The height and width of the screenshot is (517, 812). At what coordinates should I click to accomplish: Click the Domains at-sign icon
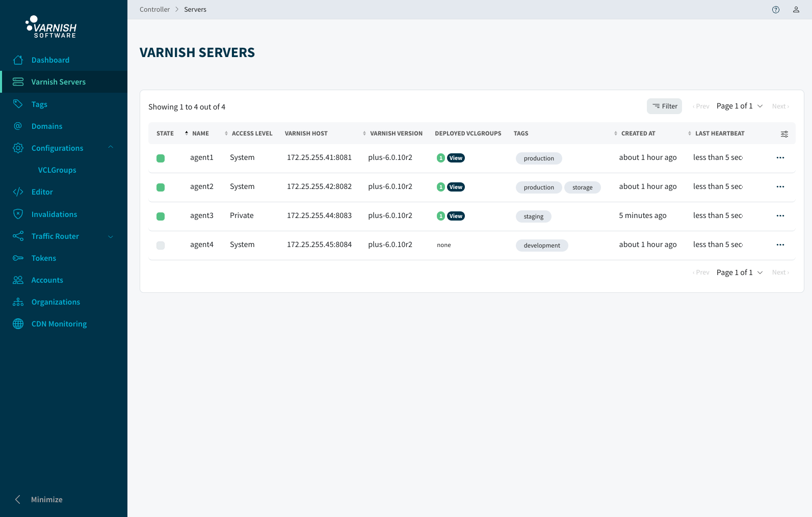click(x=18, y=126)
